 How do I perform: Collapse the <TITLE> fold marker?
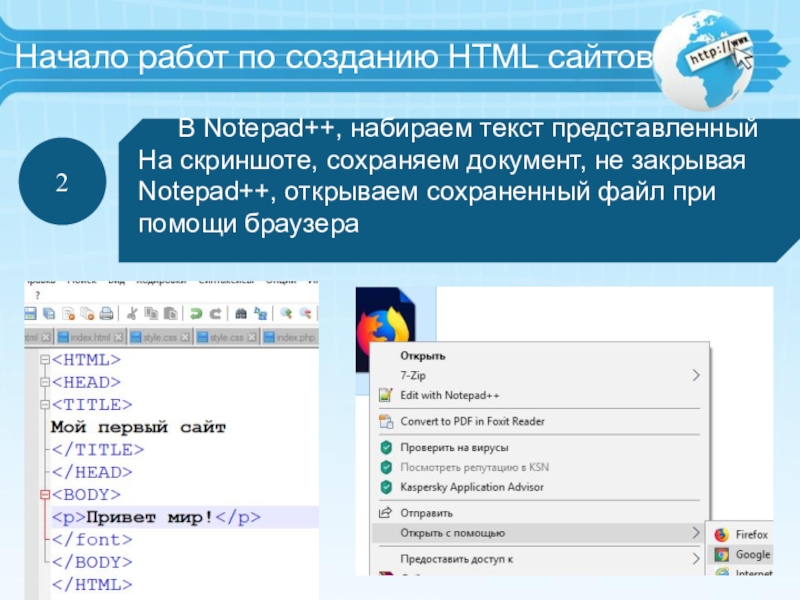click(x=45, y=405)
